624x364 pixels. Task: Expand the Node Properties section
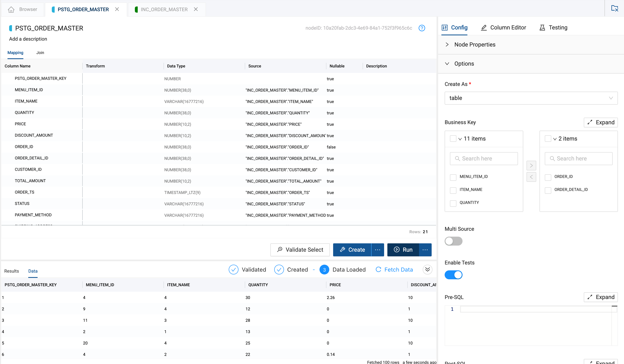click(x=447, y=44)
